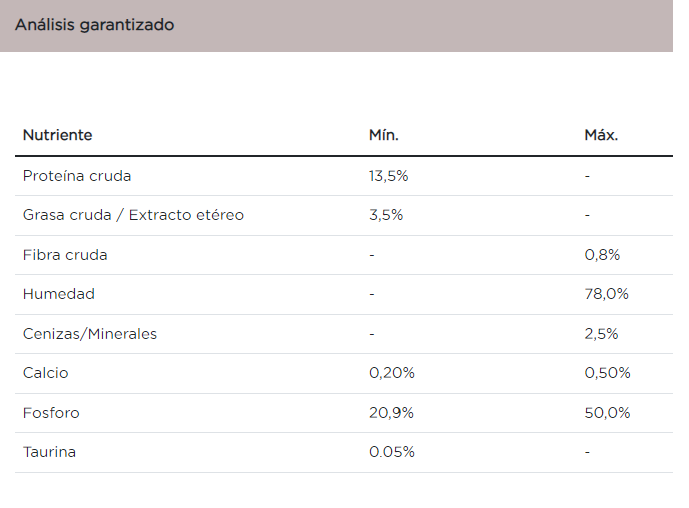
Task: Select the Fibra cruda row label
Action: point(65,255)
